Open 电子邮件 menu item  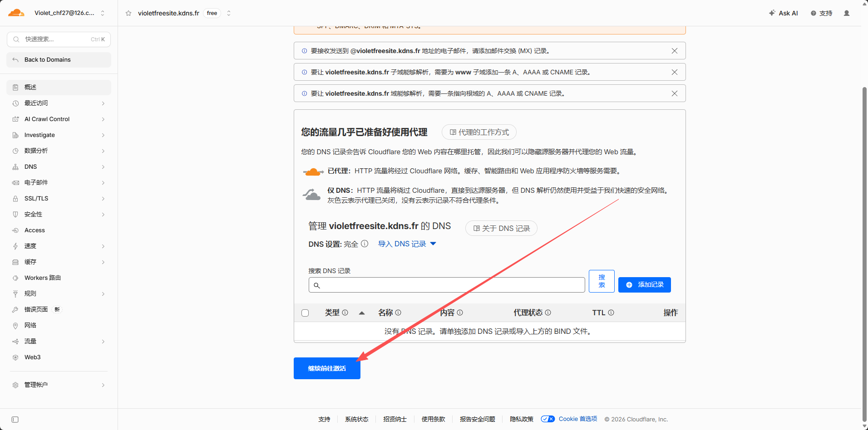point(59,183)
